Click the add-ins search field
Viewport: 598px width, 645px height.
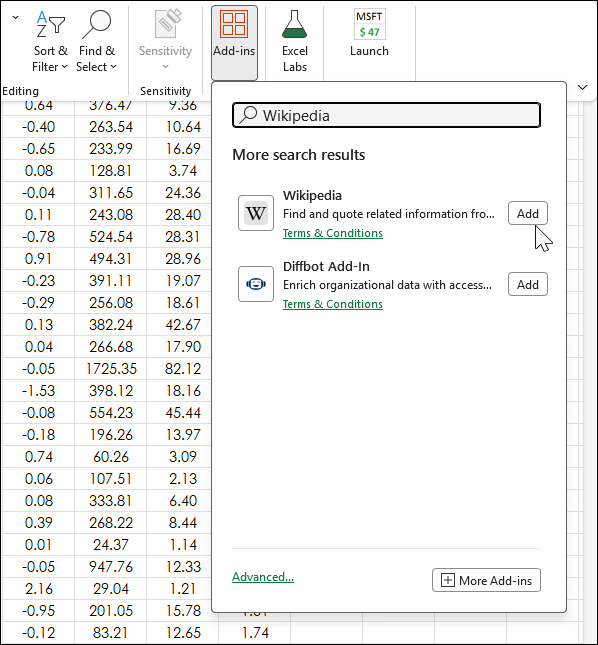coord(386,115)
